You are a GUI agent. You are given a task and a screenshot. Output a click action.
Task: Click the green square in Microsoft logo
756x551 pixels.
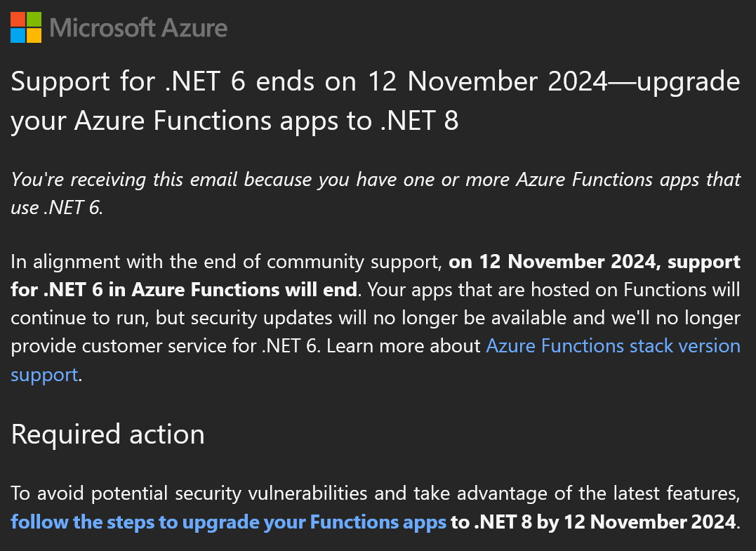pyautogui.click(x=34, y=19)
